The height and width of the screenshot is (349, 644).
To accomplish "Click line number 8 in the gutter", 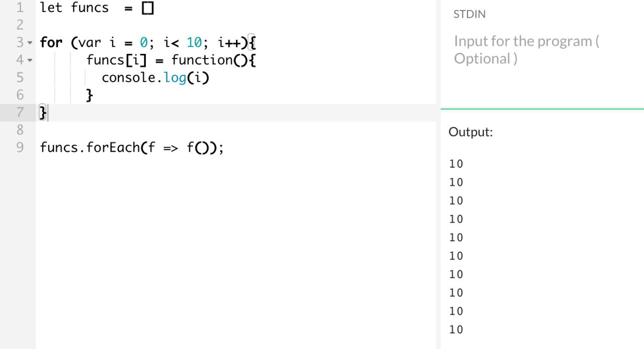I will (20, 130).
